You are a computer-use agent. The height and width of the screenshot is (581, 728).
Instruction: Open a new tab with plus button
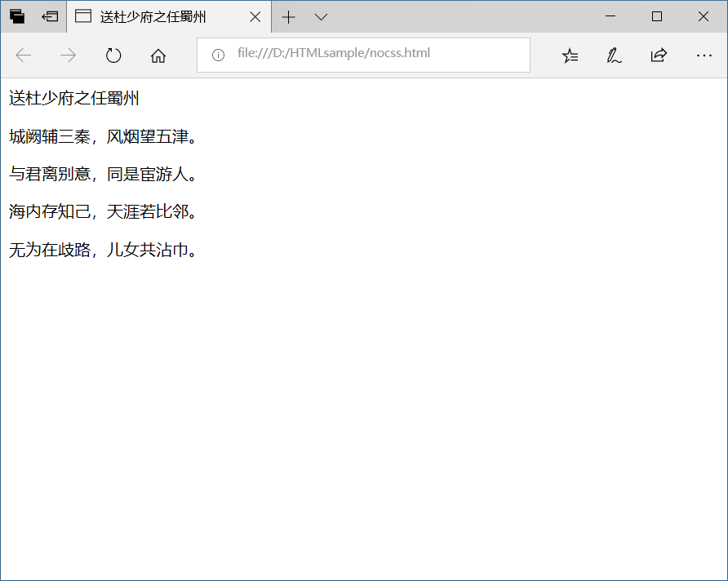[288, 17]
